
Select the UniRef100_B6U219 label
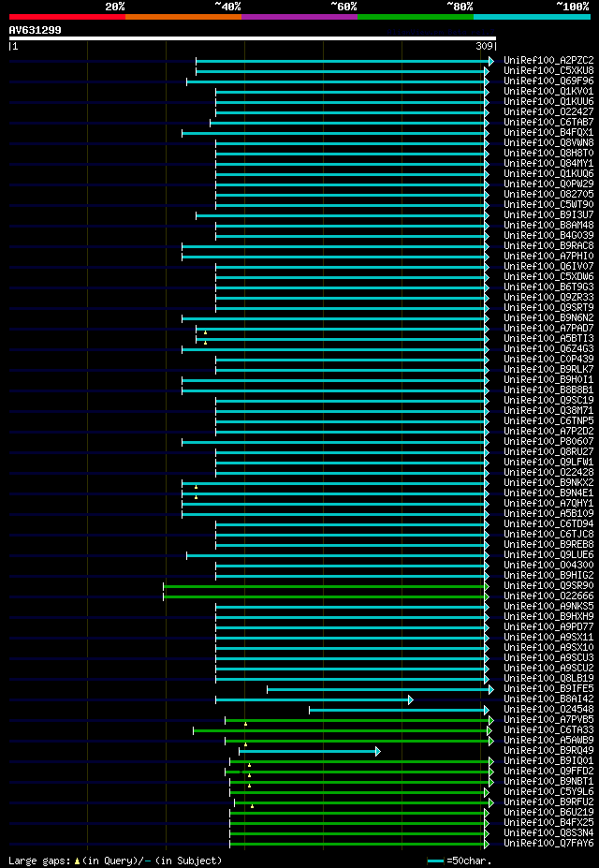tap(548, 812)
